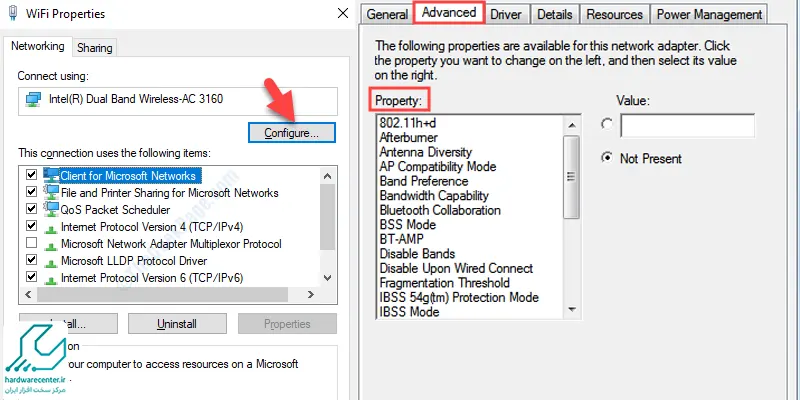Image resolution: width=800 pixels, height=400 pixels.
Task: Select Bandwidth Capability property
Action: click(x=434, y=195)
